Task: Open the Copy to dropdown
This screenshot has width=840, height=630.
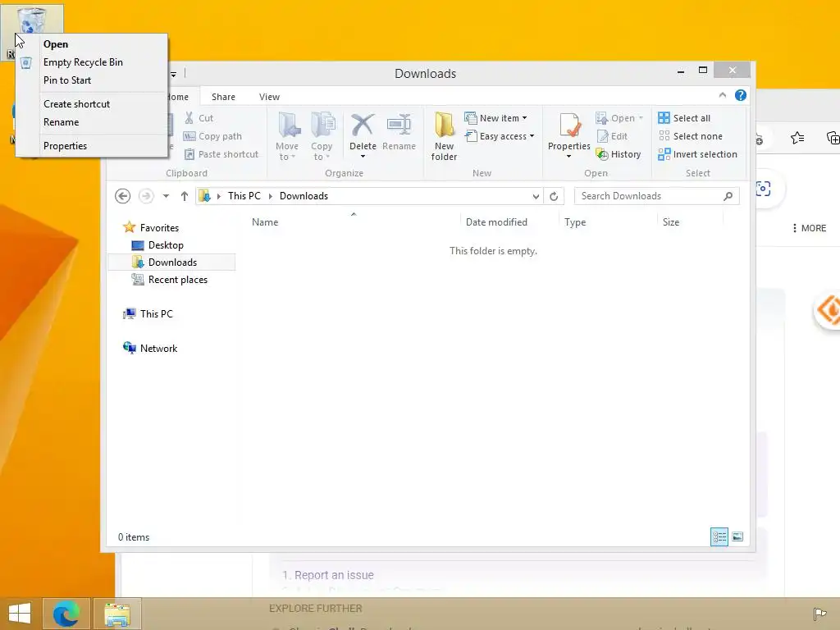Action: point(322,136)
